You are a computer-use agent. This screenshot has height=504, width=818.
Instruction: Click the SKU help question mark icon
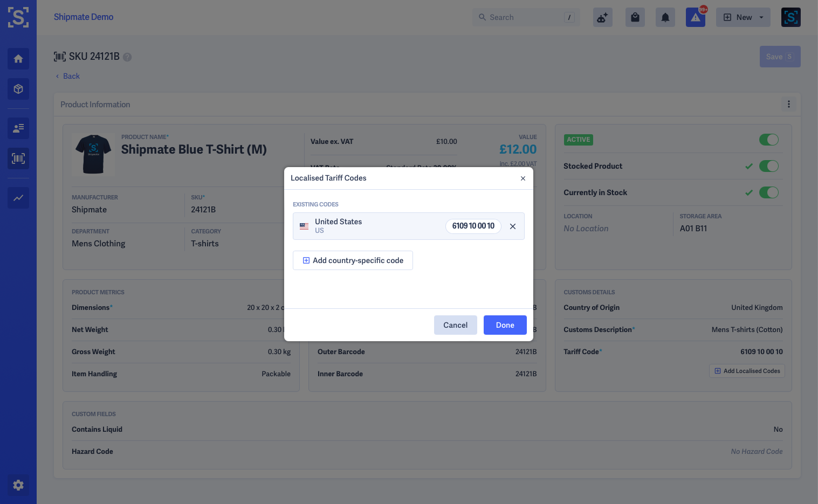pyautogui.click(x=127, y=57)
